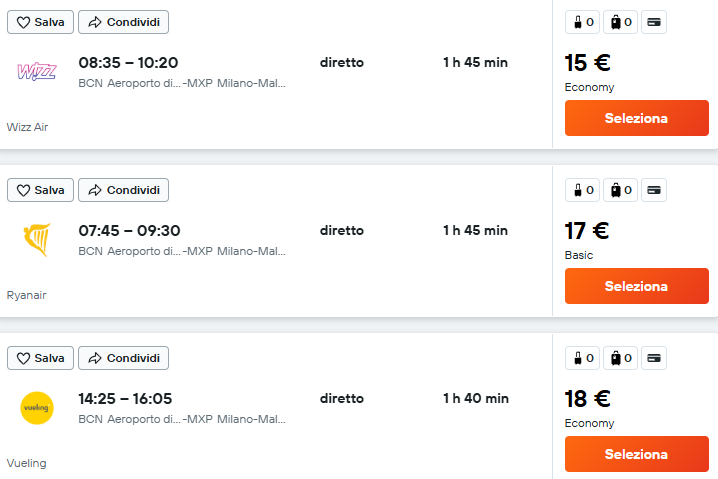
Task: Open the Vueling 14:25 – 16:05 flight details
Action: point(125,398)
